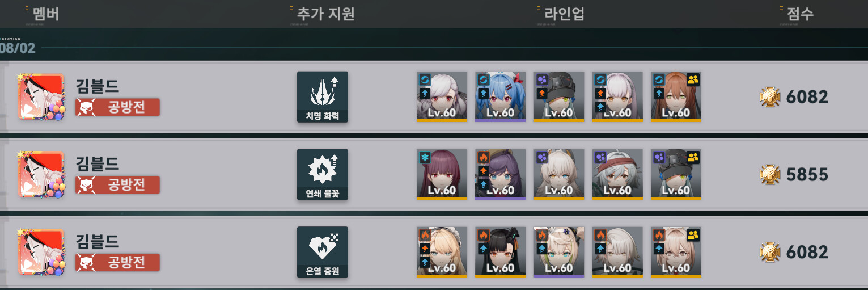This screenshot has height=290, width=868.
Task: Open the 연쇄 불꽃 support icon
Action: (x=322, y=175)
